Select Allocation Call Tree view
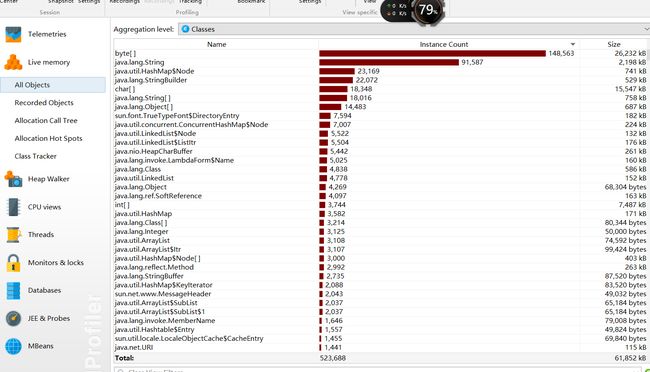The width and height of the screenshot is (650, 372). click(46, 121)
